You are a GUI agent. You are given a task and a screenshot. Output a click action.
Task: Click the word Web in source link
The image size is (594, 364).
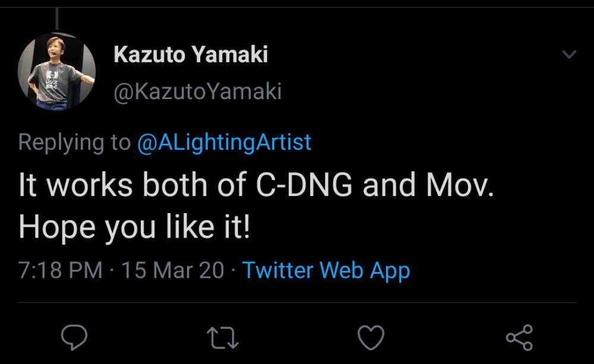[341, 270]
